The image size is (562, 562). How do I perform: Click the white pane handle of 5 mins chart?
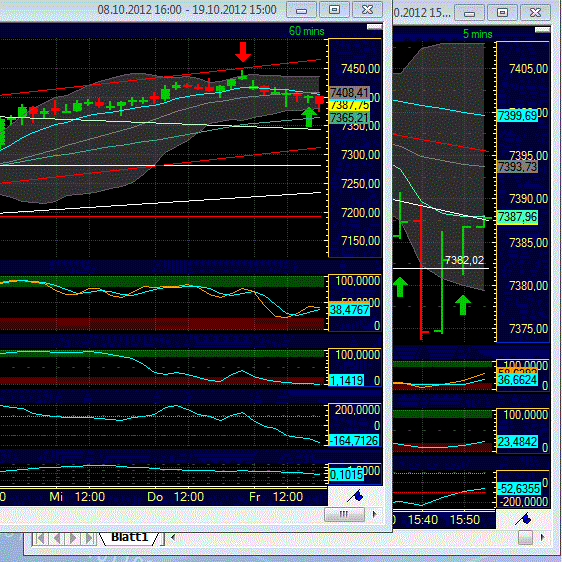point(542,30)
